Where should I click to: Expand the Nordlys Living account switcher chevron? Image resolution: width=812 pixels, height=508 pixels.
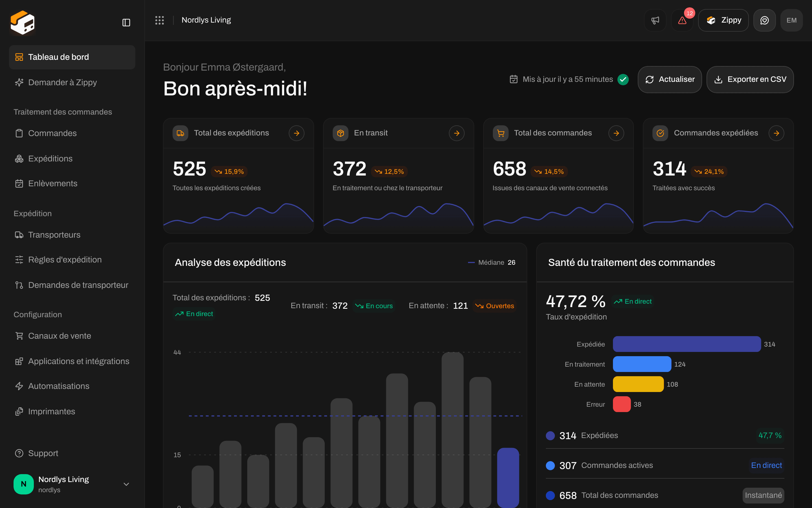click(x=126, y=484)
